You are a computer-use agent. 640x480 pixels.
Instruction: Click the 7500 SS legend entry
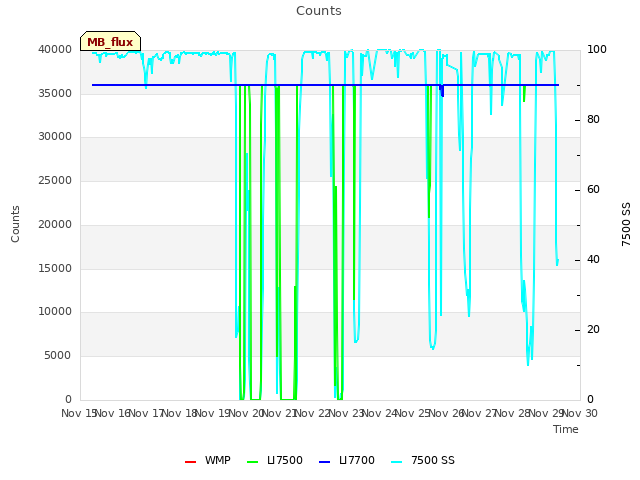(x=422, y=460)
